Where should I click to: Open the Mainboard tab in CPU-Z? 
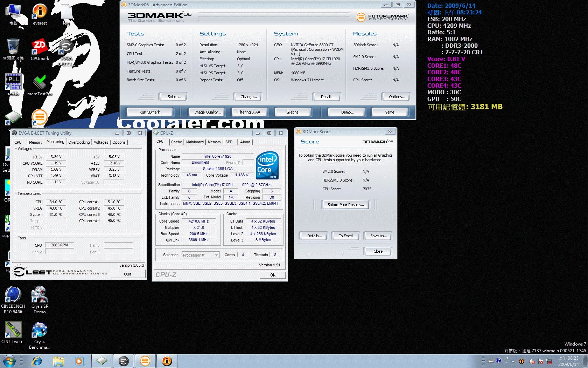[195, 142]
